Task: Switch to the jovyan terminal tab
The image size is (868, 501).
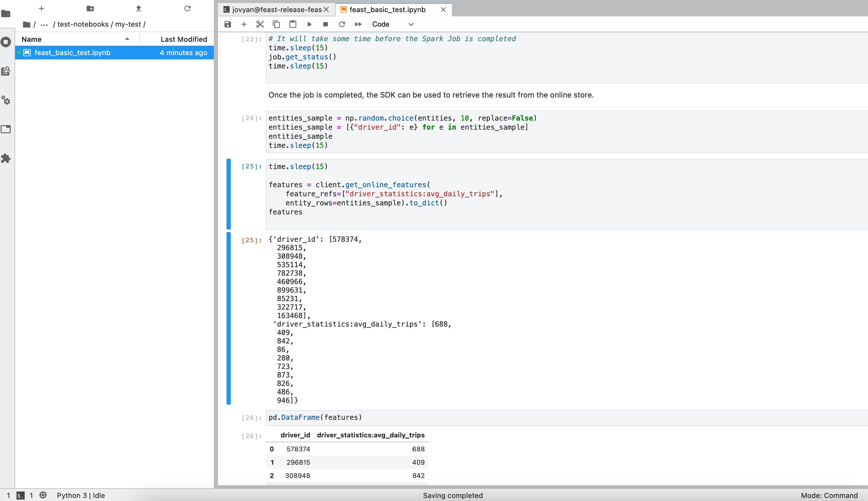Action: (x=273, y=10)
